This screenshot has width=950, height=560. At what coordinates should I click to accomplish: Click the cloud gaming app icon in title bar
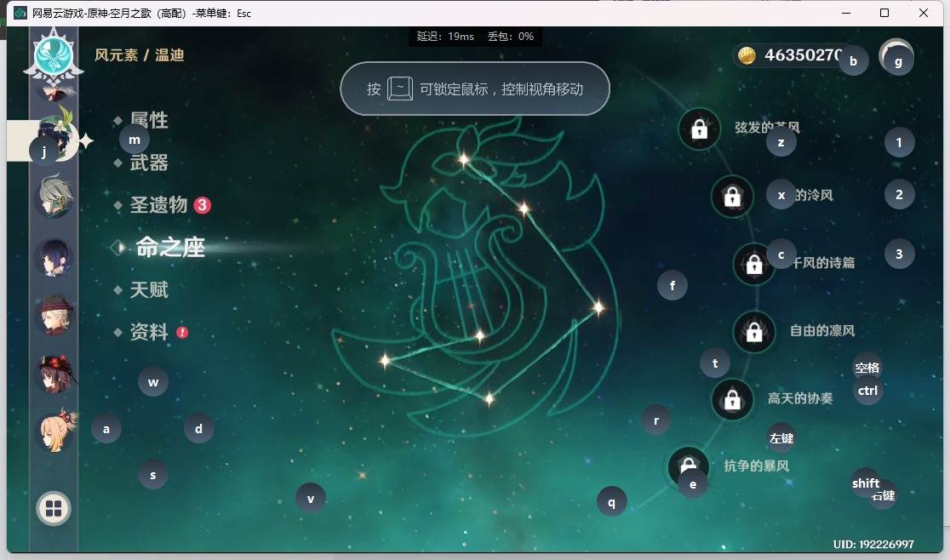click(20, 13)
